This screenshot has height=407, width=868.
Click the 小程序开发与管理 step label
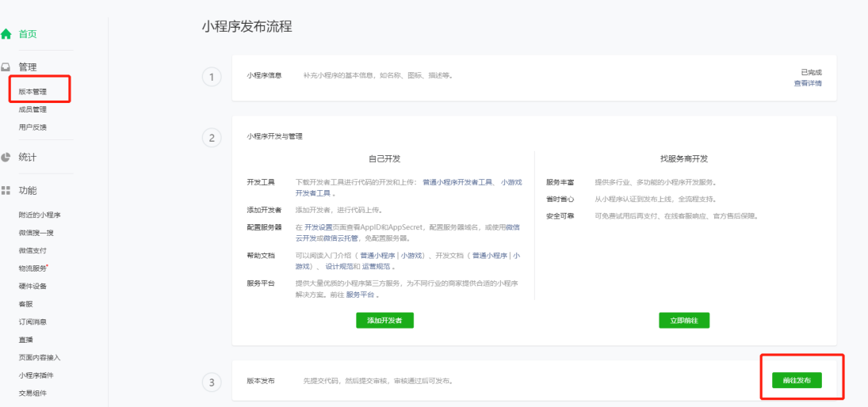(x=274, y=136)
